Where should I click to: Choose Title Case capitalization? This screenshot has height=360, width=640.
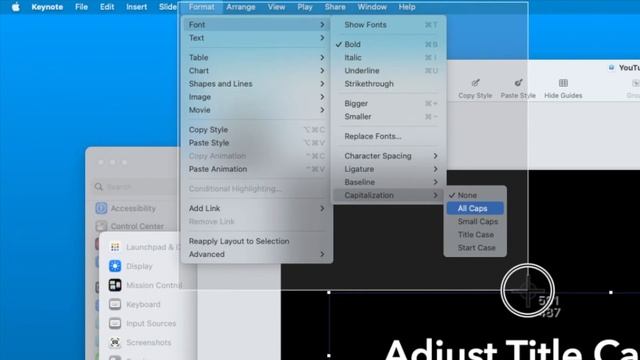[475, 234]
